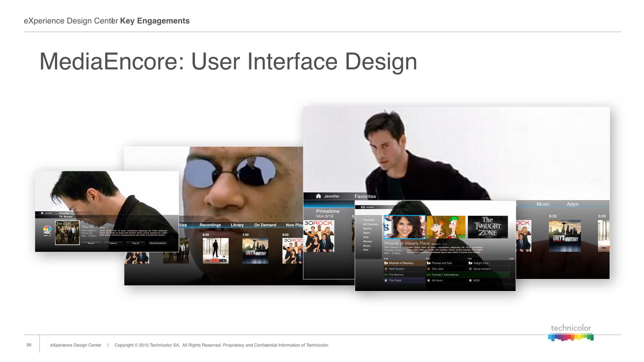The width and height of the screenshot is (644, 362).
Task: Click the keyboard icon beside Jennifer in the guide screen
Action: 363,207
